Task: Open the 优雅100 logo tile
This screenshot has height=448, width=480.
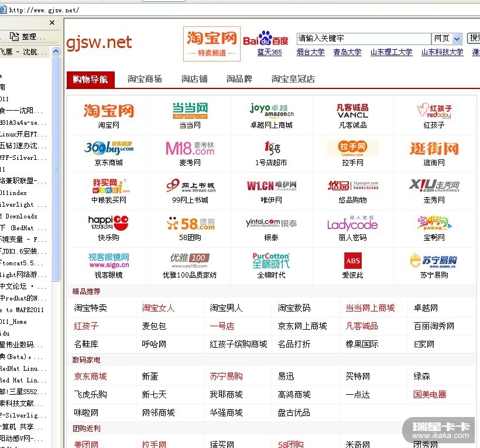Action: pyautogui.click(x=190, y=261)
